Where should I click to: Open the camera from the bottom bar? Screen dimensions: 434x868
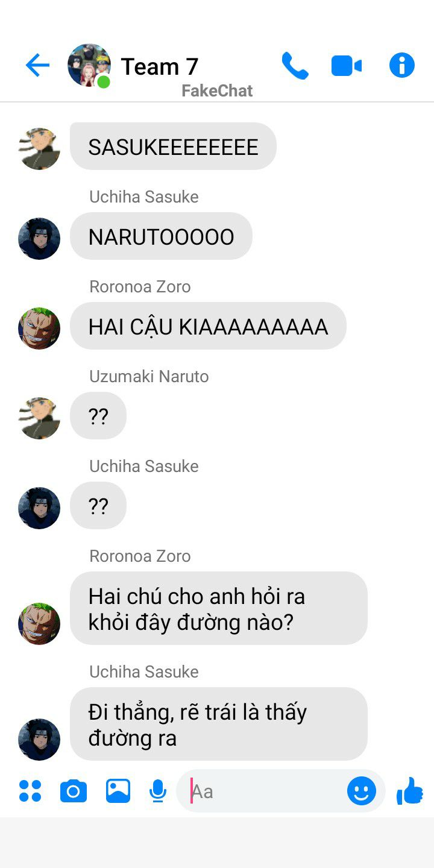74,791
